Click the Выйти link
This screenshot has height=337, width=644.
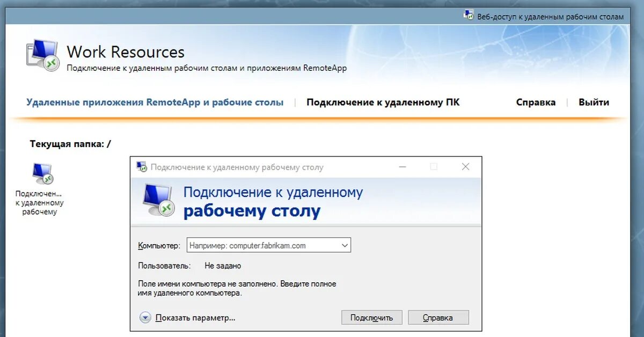(594, 102)
